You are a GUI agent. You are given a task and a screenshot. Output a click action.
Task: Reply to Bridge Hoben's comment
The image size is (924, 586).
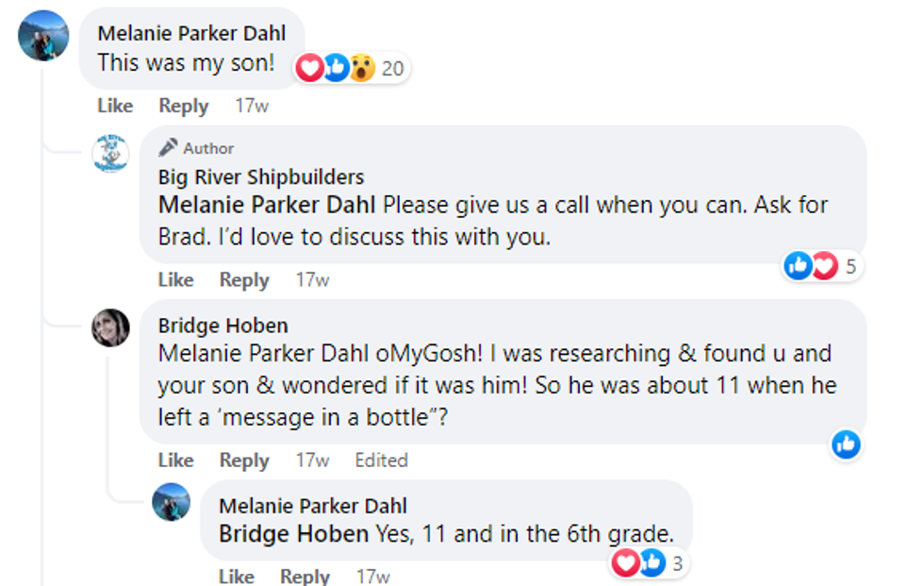click(x=244, y=460)
